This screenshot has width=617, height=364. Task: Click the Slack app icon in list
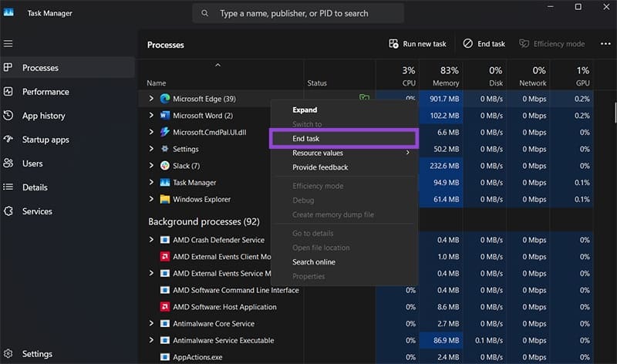[x=165, y=166]
